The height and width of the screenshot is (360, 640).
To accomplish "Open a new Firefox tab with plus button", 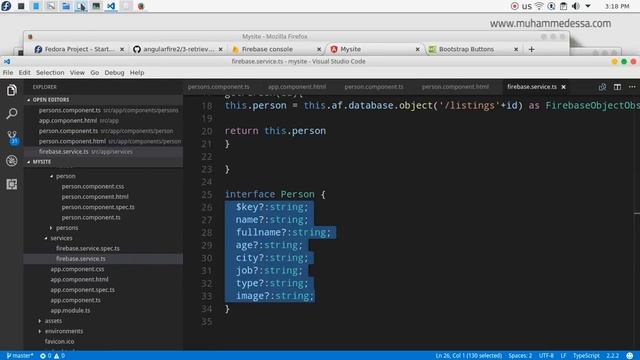I will [x=531, y=49].
